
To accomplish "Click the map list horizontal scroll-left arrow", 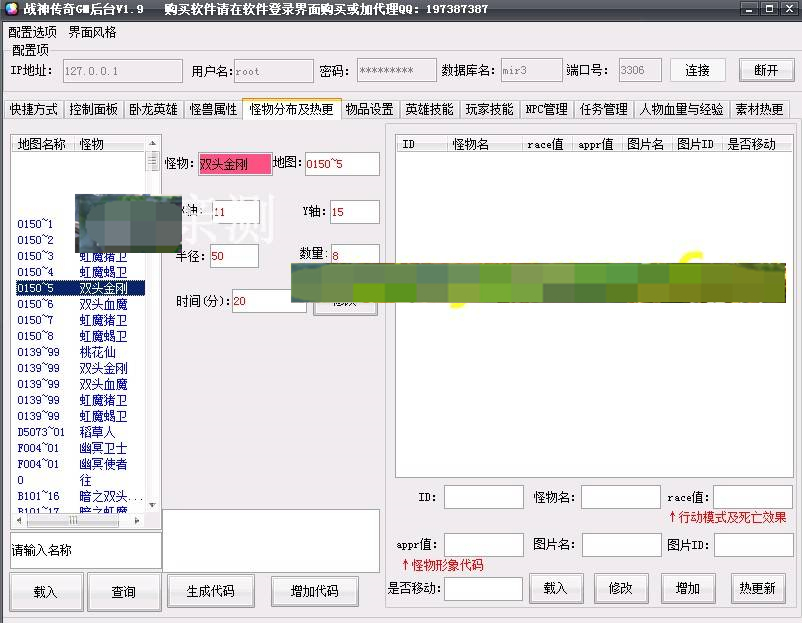I will 20,521.
